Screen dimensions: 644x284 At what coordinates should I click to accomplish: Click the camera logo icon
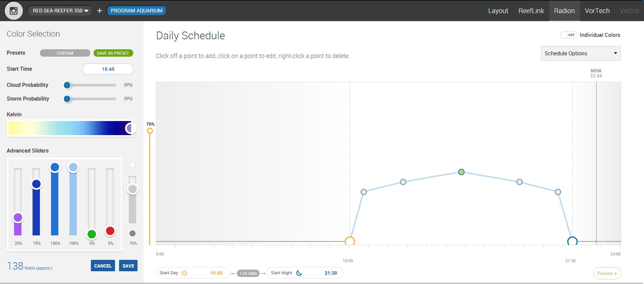click(x=13, y=11)
